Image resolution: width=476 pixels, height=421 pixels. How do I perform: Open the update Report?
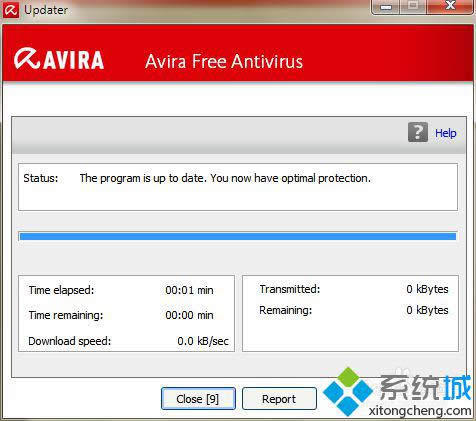(279, 399)
